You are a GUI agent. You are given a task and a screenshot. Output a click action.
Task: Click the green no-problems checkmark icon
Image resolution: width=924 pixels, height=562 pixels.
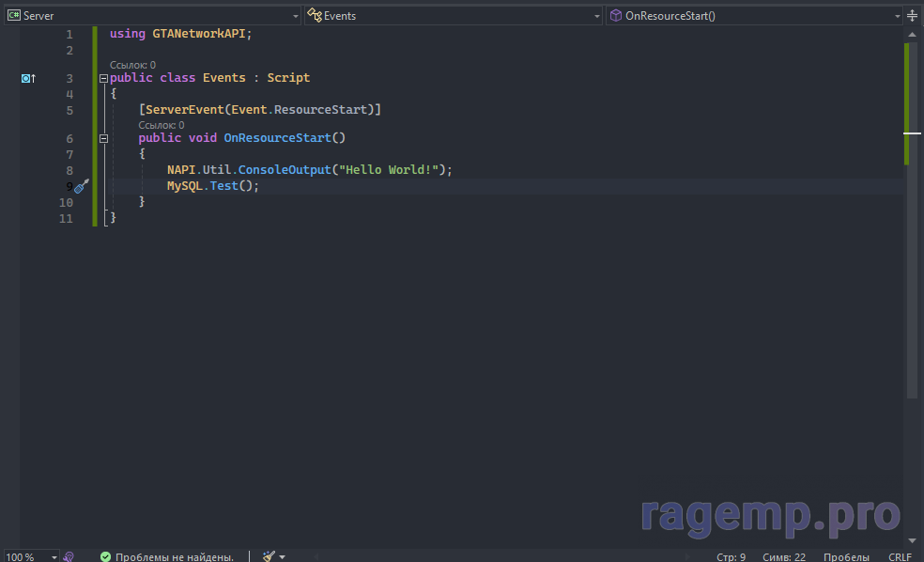[x=106, y=556]
